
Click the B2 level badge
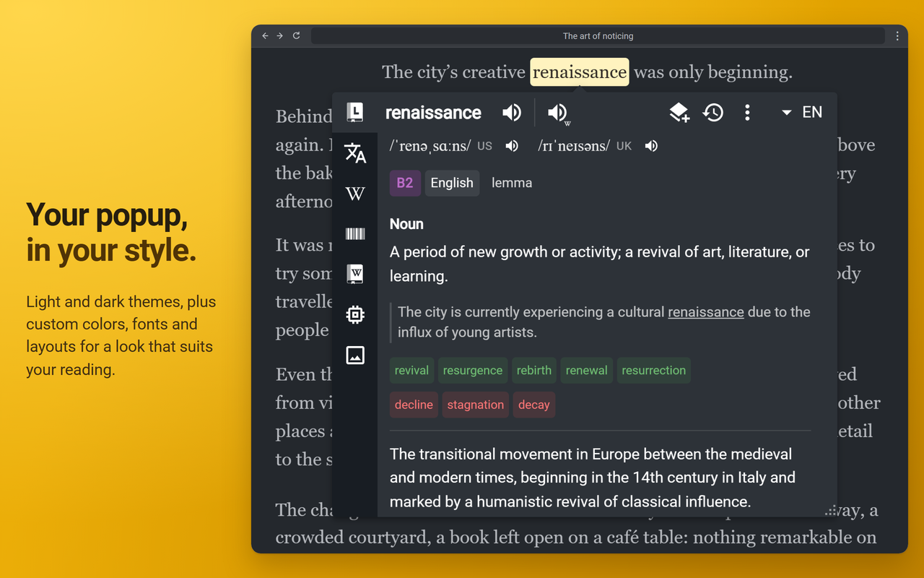pyautogui.click(x=405, y=183)
